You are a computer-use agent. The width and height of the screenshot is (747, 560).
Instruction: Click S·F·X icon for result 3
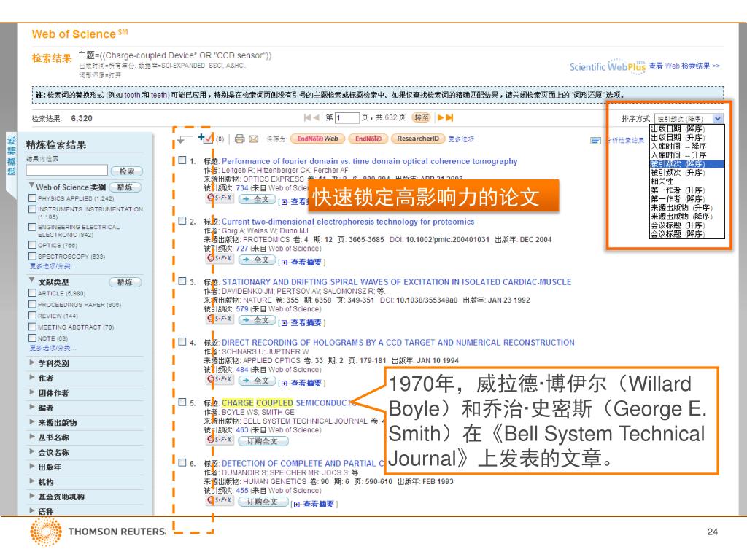click(220, 319)
